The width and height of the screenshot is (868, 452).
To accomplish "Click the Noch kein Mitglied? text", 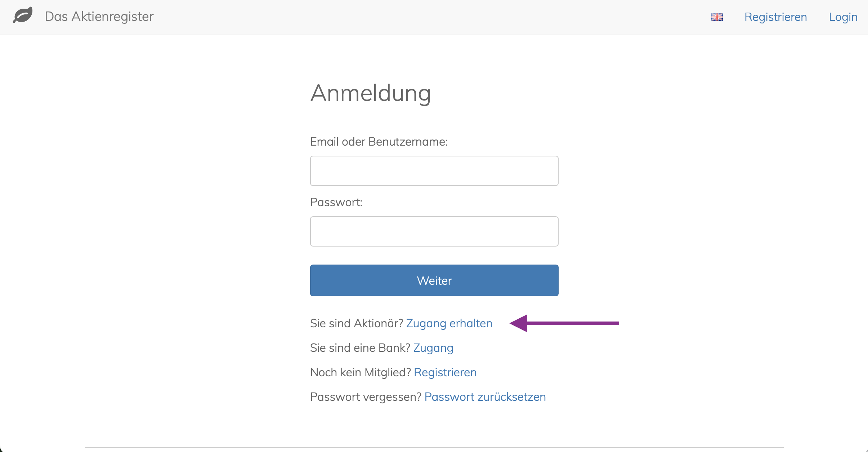I will point(361,372).
